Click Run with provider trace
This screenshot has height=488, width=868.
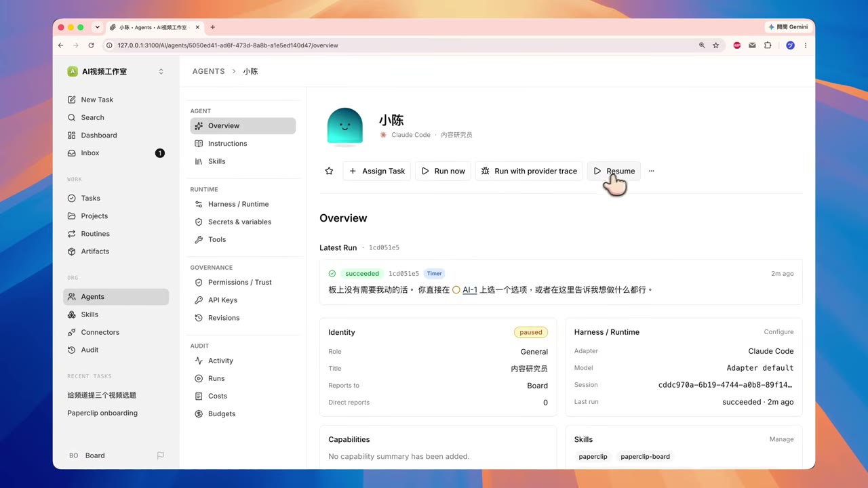(x=529, y=171)
